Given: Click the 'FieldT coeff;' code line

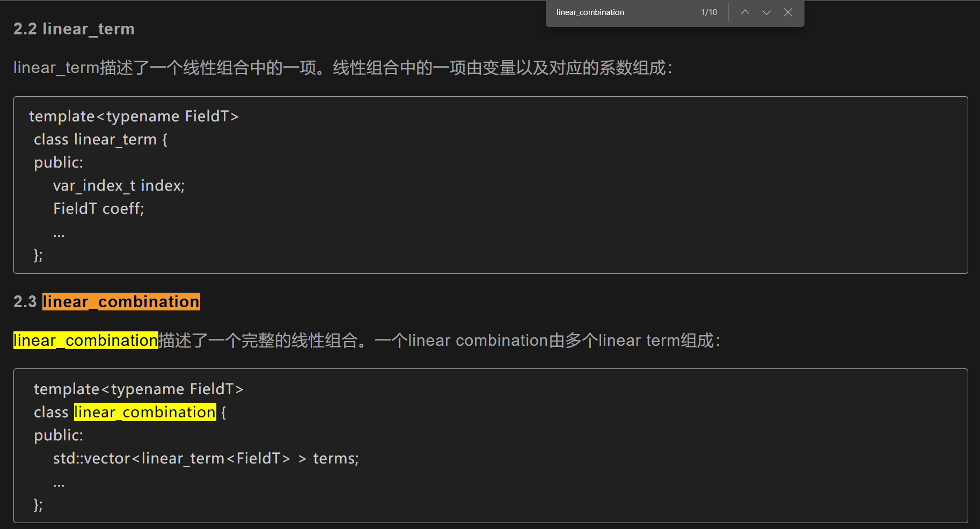Looking at the screenshot, I should [99, 208].
